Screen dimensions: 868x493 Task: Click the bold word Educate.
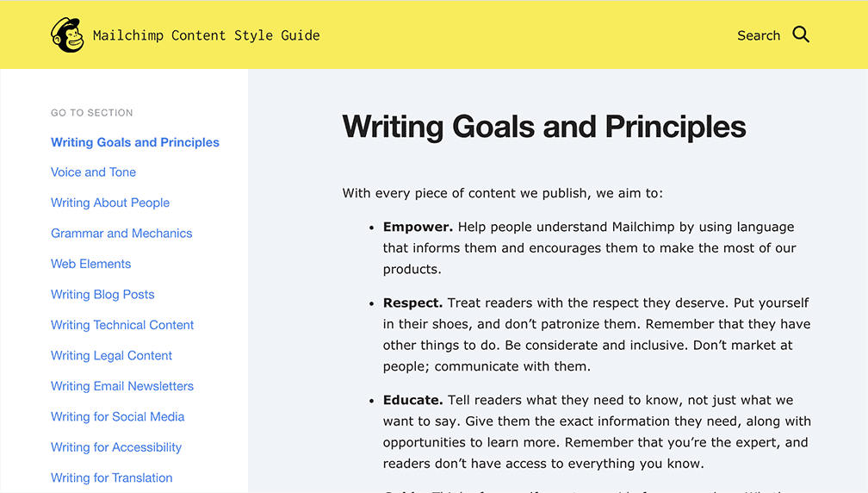tap(413, 401)
